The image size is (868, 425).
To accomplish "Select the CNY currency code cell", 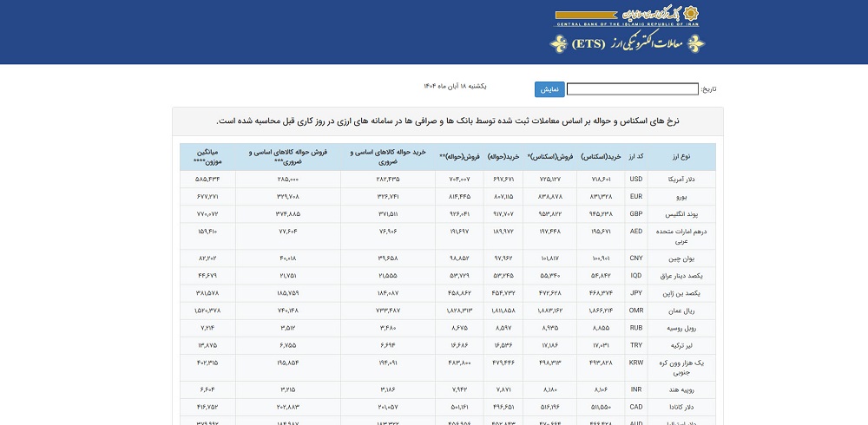I will point(636,258).
